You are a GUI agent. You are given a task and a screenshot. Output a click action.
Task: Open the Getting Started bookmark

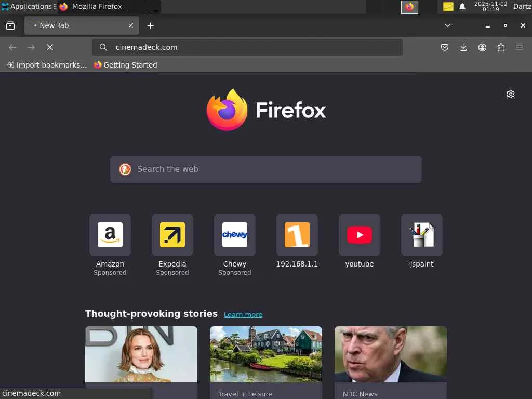[125, 65]
